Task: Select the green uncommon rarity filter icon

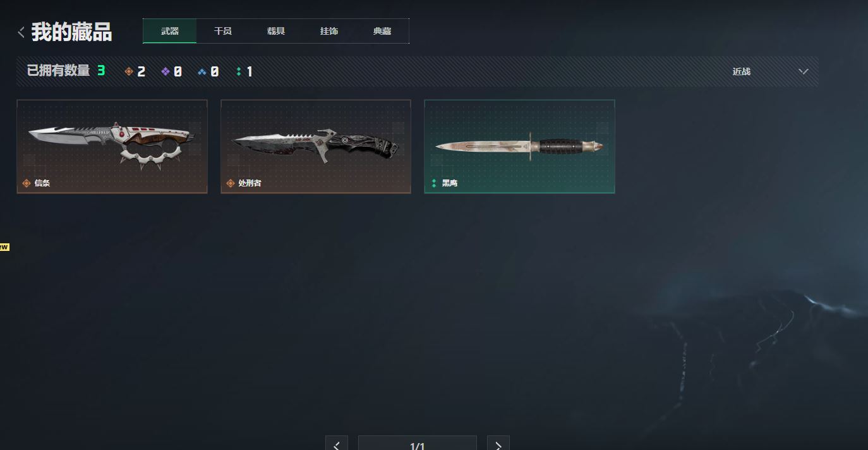Action: click(x=239, y=71)
